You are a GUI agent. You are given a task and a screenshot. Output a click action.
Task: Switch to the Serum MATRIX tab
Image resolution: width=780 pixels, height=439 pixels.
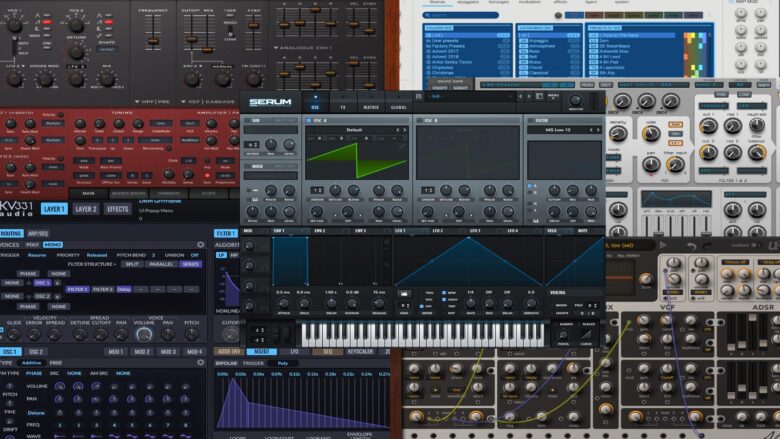pos(371,102)
